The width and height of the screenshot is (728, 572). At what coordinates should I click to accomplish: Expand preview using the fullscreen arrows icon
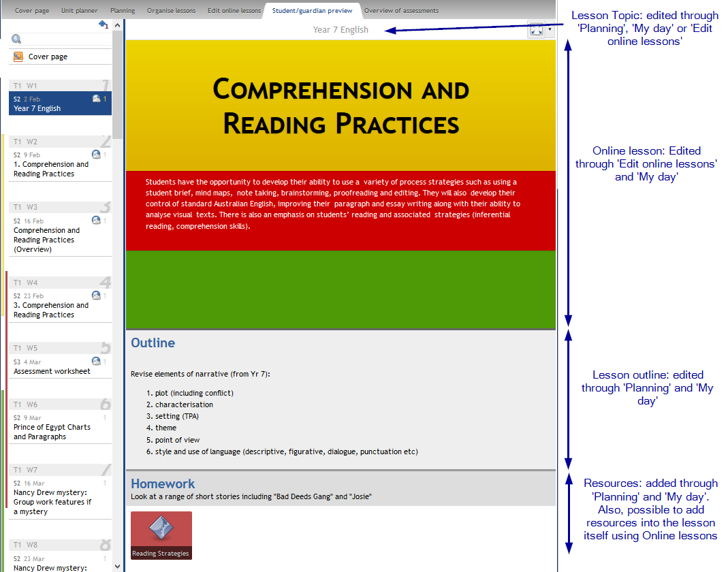click(x=535, y=30)
